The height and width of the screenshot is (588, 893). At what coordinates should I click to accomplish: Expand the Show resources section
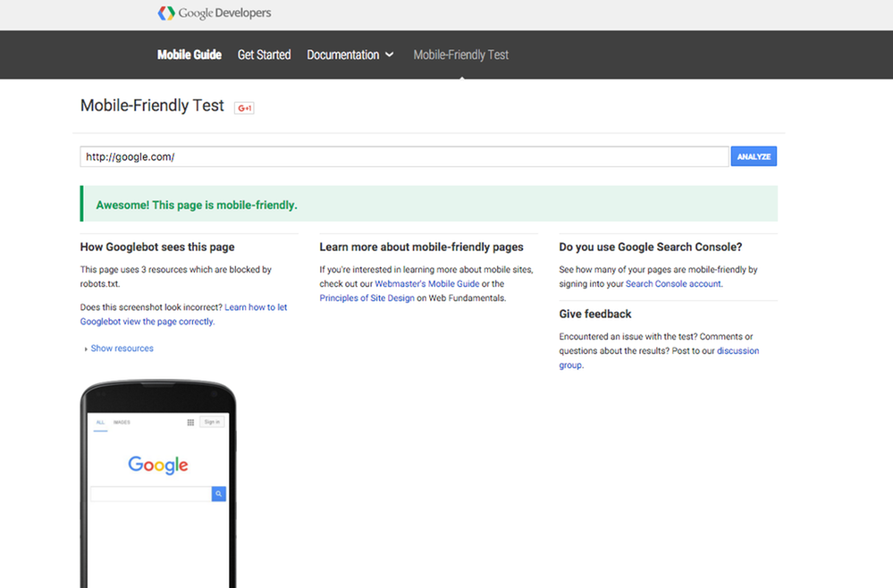click(x=121, y=349)
